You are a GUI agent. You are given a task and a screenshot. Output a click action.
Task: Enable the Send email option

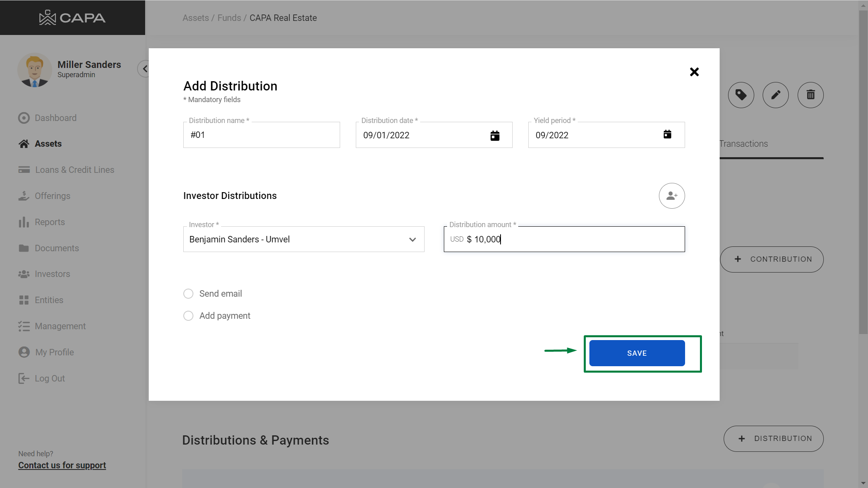click(x=188, y=293)
